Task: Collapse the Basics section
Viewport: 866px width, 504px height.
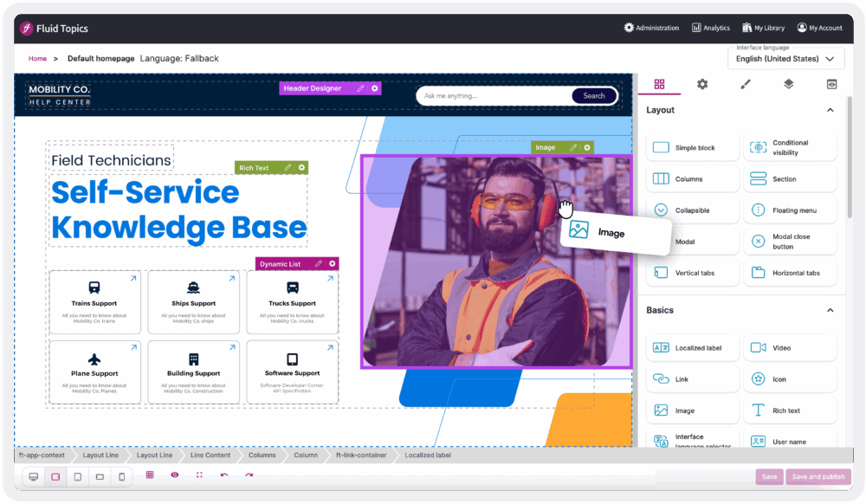Action: pyautogui.click(x=828, y=310)
